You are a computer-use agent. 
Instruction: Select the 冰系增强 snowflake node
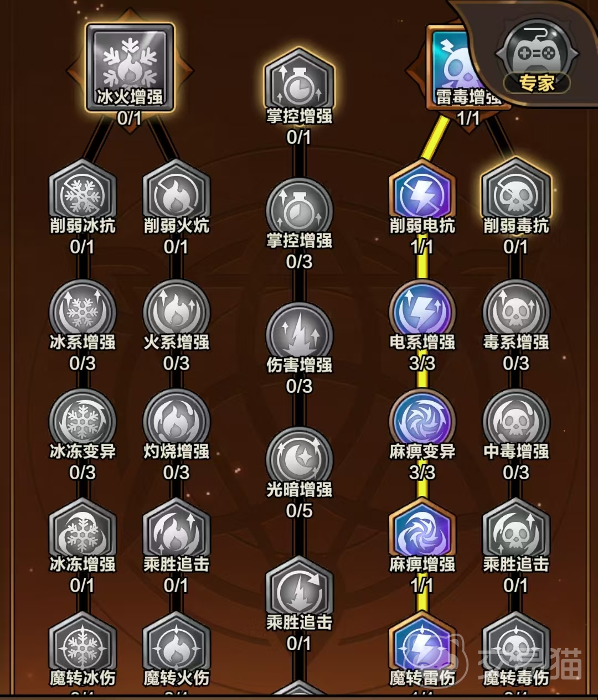(83, 312)
